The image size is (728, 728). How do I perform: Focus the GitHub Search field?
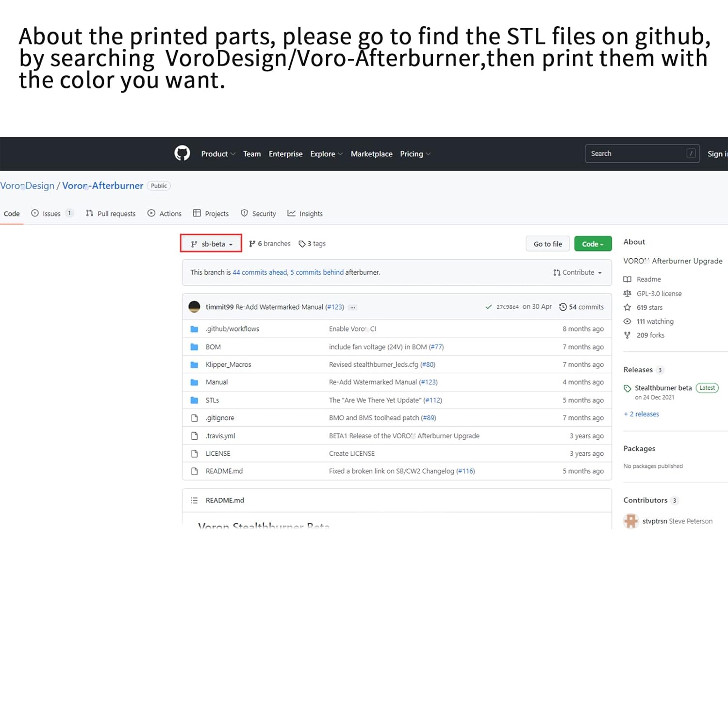[x=642, y=153]
